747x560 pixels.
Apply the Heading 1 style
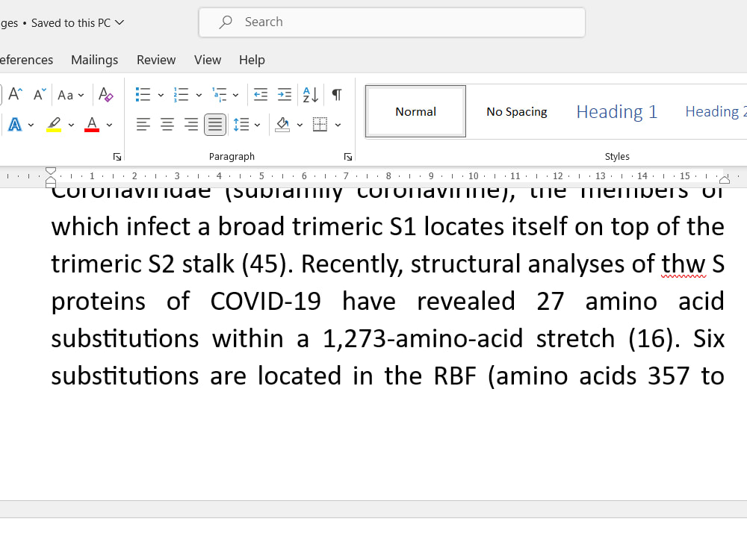pos(617,111)
